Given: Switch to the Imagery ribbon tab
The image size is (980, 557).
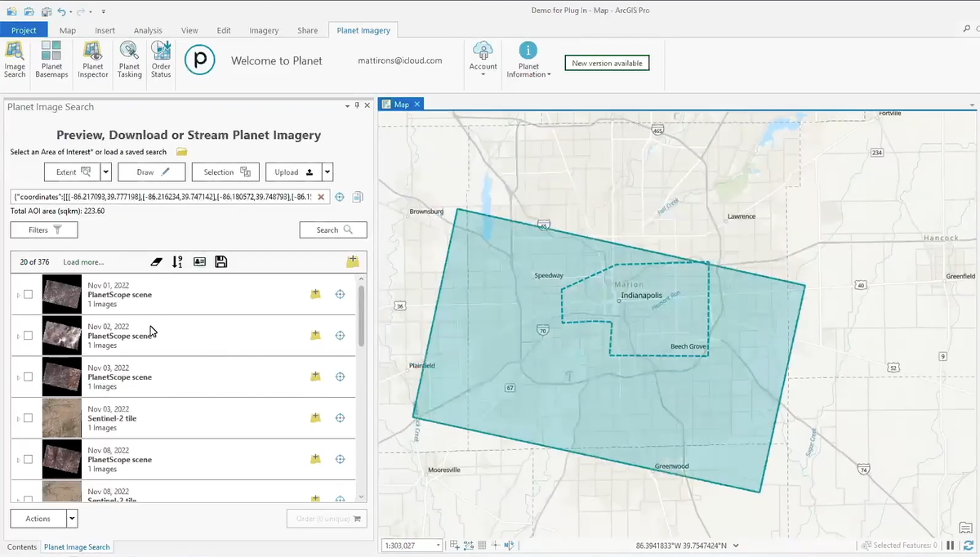Looking at the screenshot, I should coord(264,30).
